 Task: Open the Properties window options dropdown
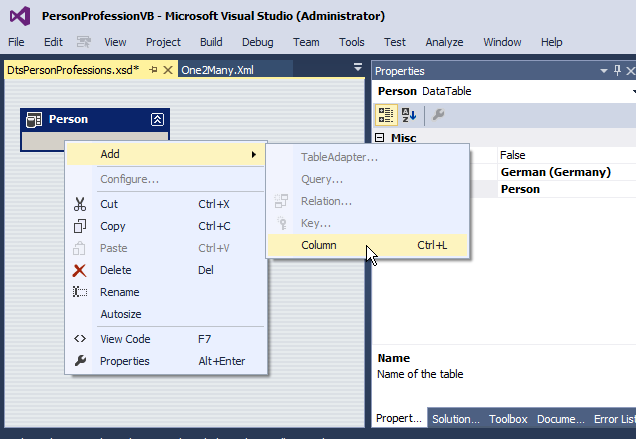point(604,71)
